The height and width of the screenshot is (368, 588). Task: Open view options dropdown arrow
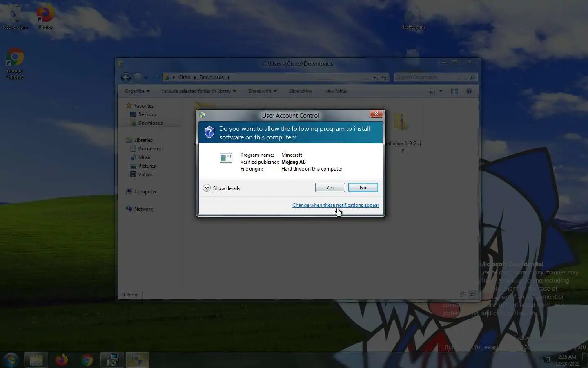(441, 91)
